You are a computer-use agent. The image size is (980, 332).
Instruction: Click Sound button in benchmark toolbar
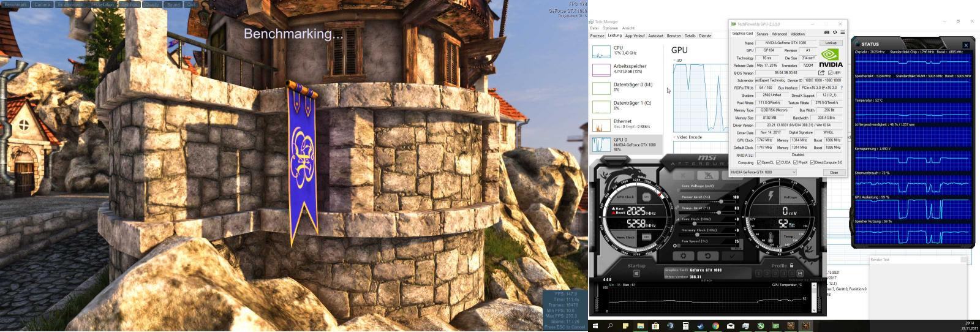click(173, 4)
